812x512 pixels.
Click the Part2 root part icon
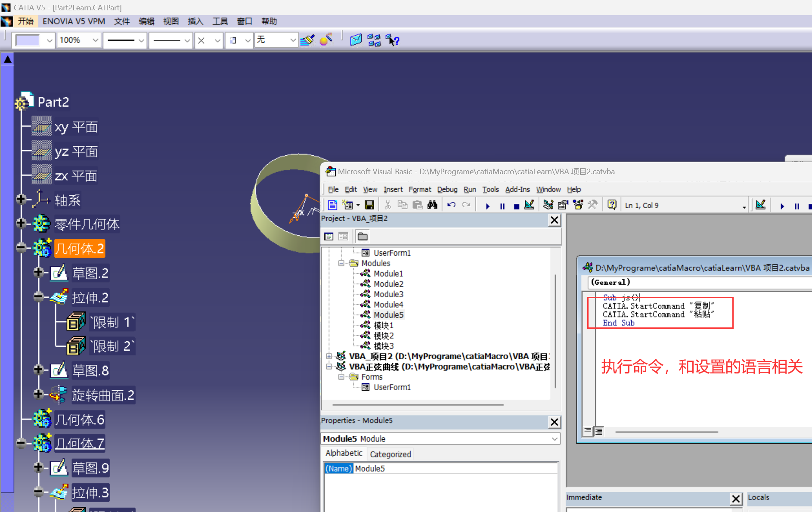(25, 102)
